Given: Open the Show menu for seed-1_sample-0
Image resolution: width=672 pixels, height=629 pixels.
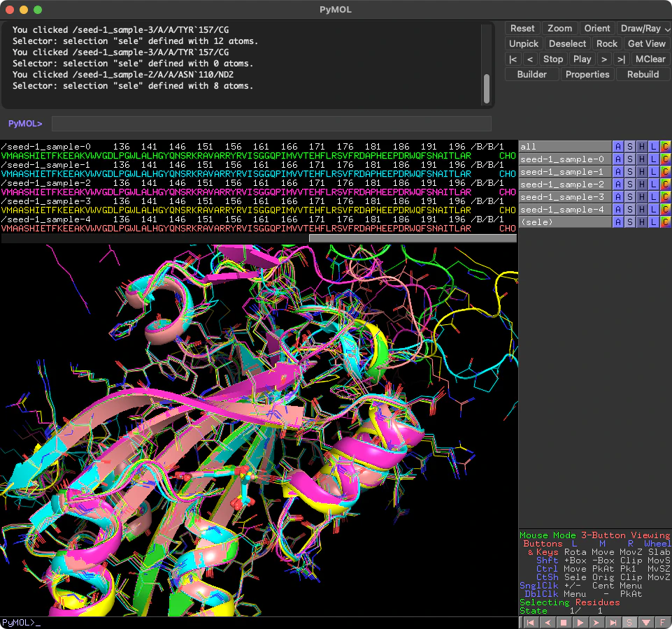Looking at the screenshot, I should 629,159.
